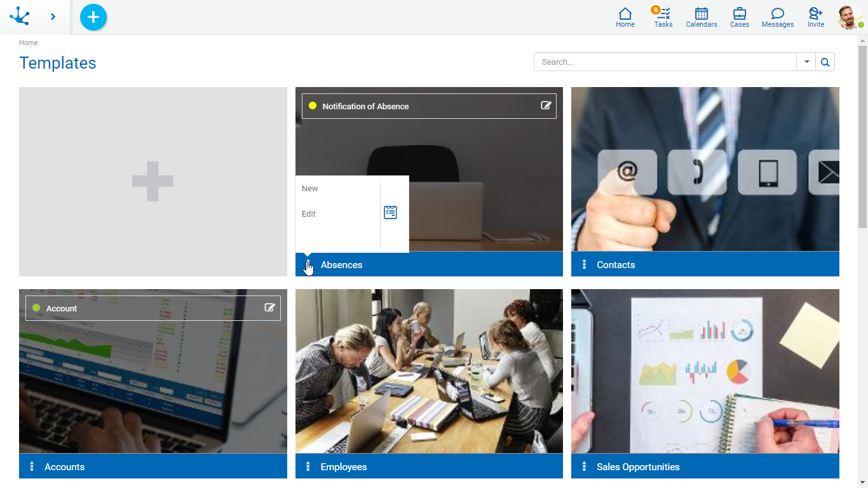
Task: Select Edit in the Absences popup menu
Action: coord(309,214)
